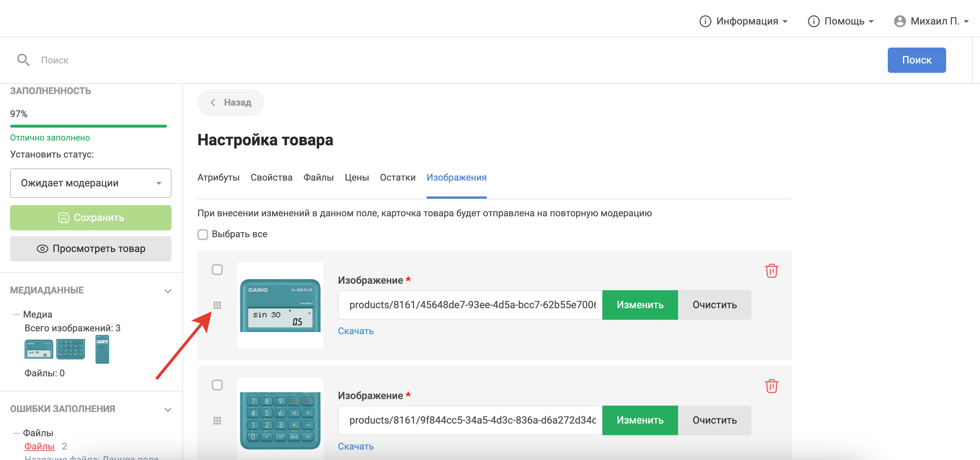Delete the second image with trash icon
The image size is (980, 460).
click(x=771, y=386)
